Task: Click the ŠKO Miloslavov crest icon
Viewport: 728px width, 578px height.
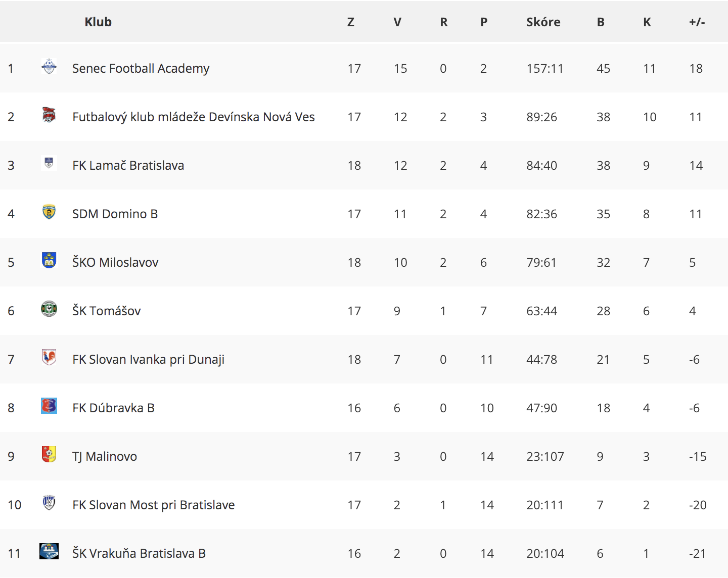Action: coord(49,260)
